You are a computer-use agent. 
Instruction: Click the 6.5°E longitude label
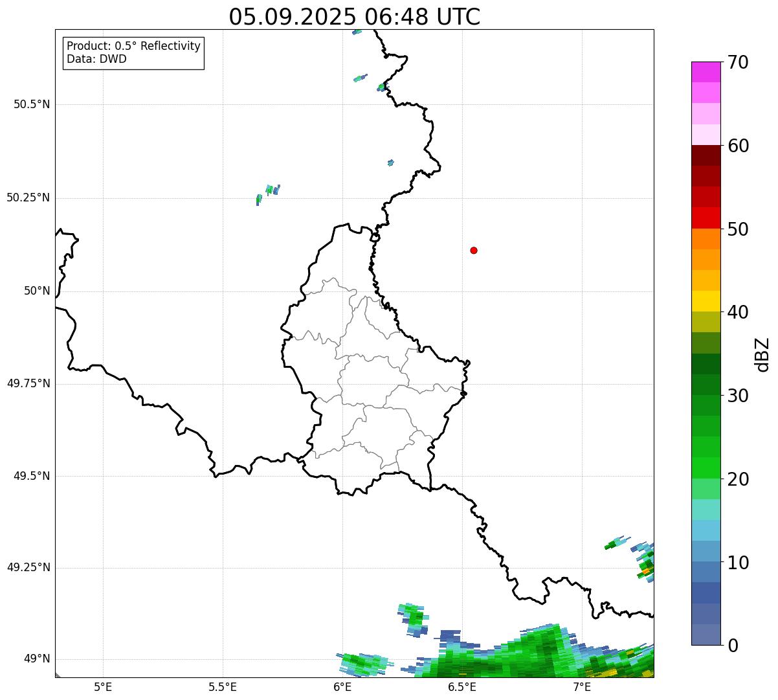462,686
